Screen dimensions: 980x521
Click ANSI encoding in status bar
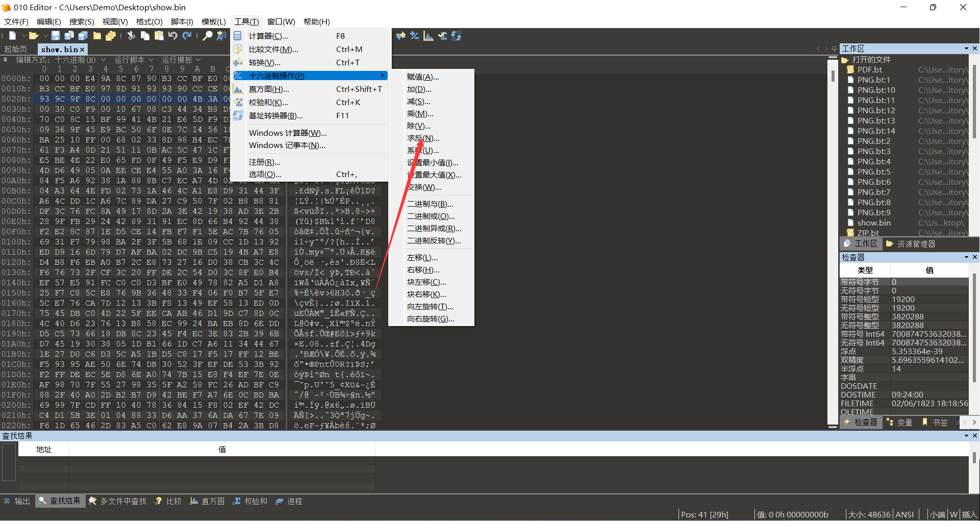(x=904, y=514)
